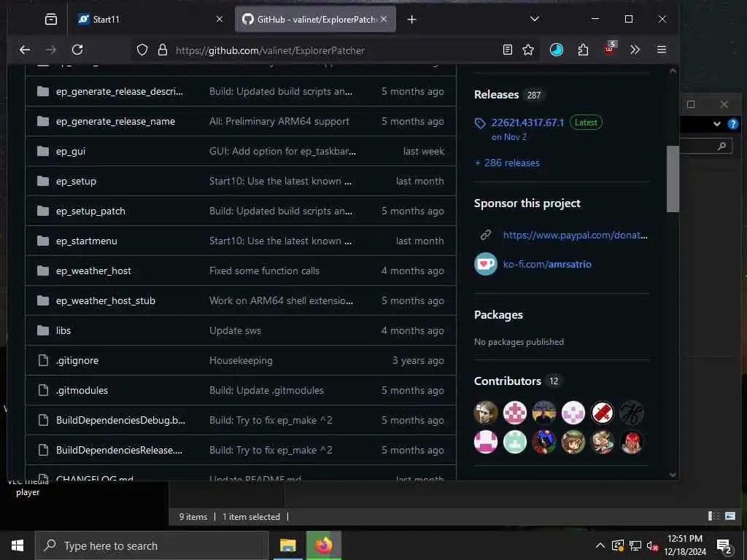Click the taskbar 'Type here to search' box
The width and height of the screenshot is (747, 560).
(152, 545)
